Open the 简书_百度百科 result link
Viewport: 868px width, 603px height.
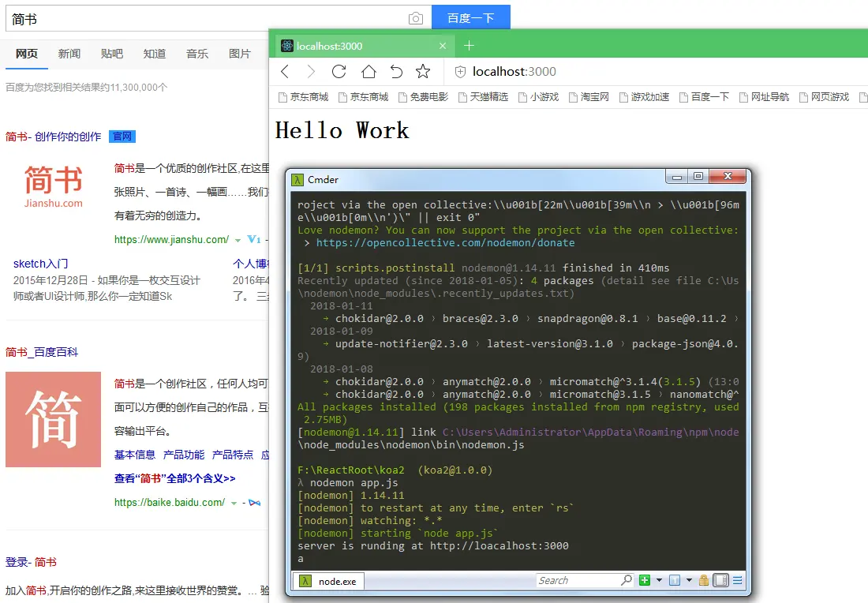tap(42, 352)
